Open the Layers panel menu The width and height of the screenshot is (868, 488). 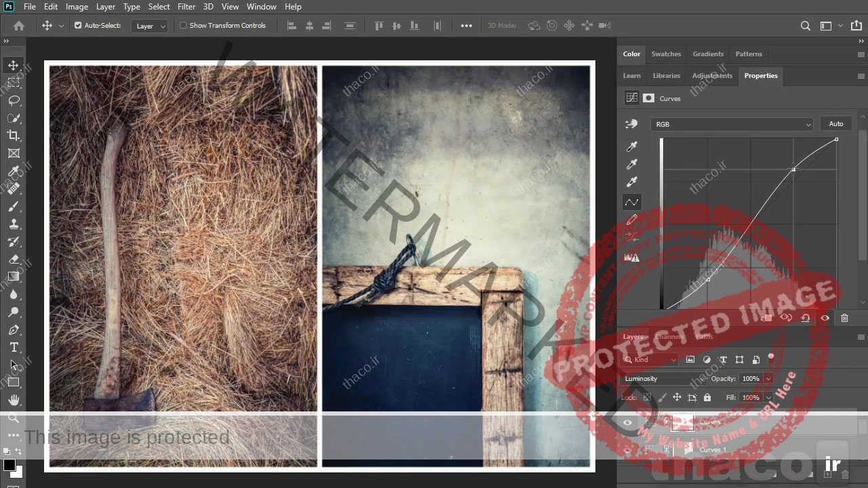(x=861, y=337)
